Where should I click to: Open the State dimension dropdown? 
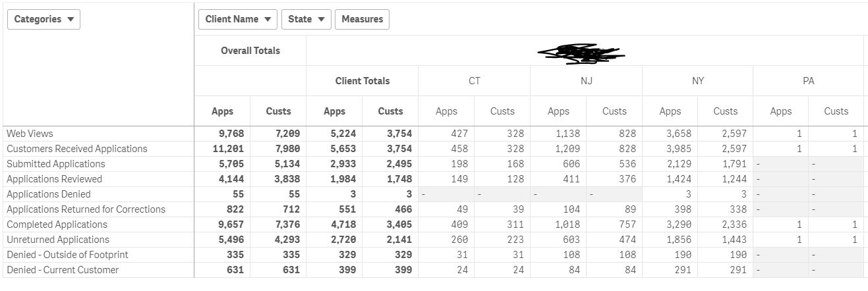pos(306,19)
